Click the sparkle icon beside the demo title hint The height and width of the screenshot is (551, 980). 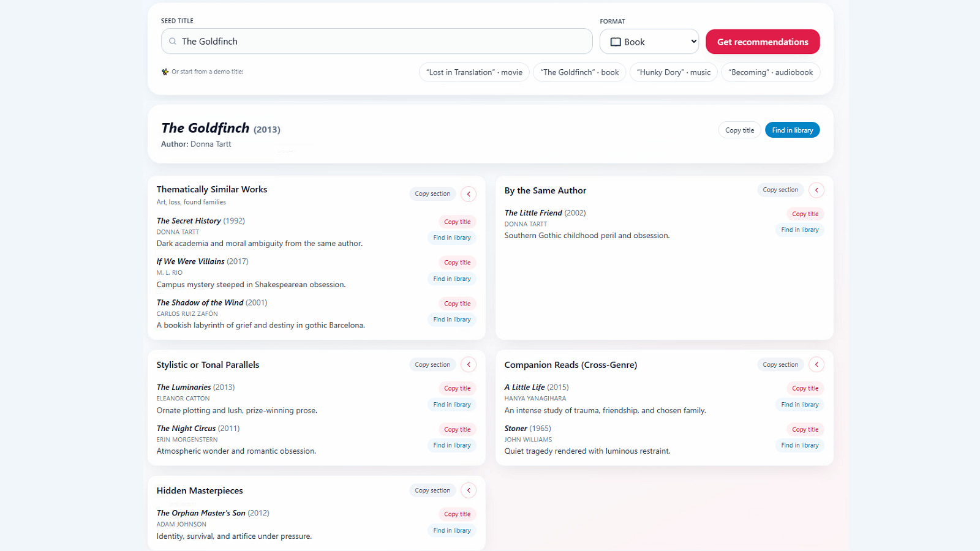164,71
